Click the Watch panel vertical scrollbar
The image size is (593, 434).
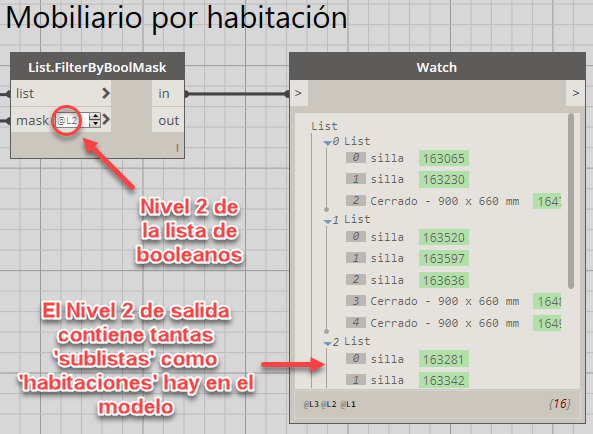click(571, 201)
